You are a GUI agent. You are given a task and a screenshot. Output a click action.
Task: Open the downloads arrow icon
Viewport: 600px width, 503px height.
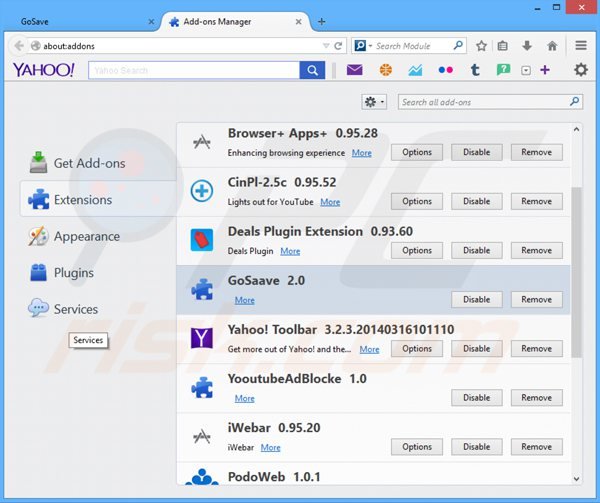click(x=527, y=46)
